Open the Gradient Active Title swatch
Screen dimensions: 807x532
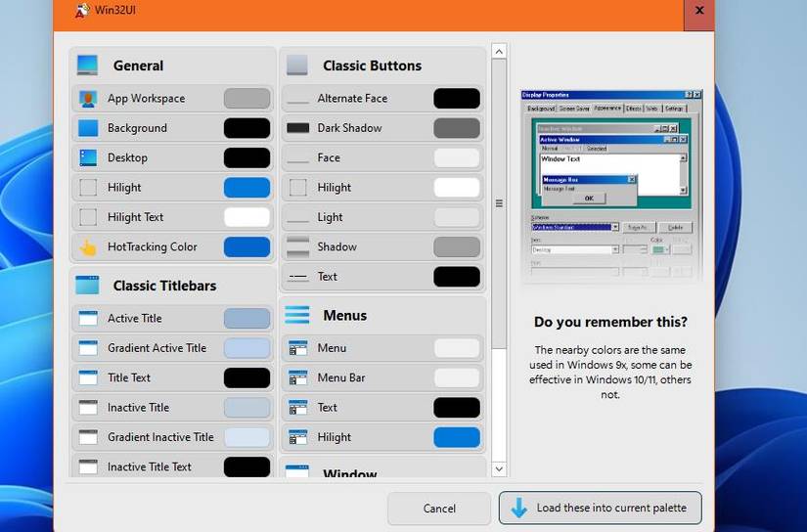(x=247, y=348)
